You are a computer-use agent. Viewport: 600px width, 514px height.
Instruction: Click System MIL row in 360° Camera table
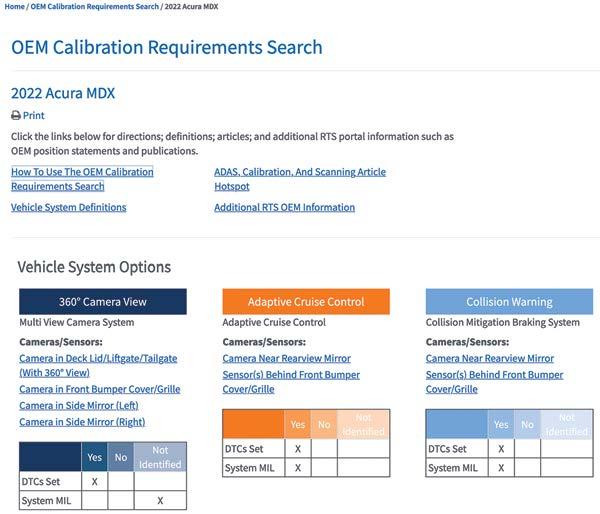tap(103, 501)
